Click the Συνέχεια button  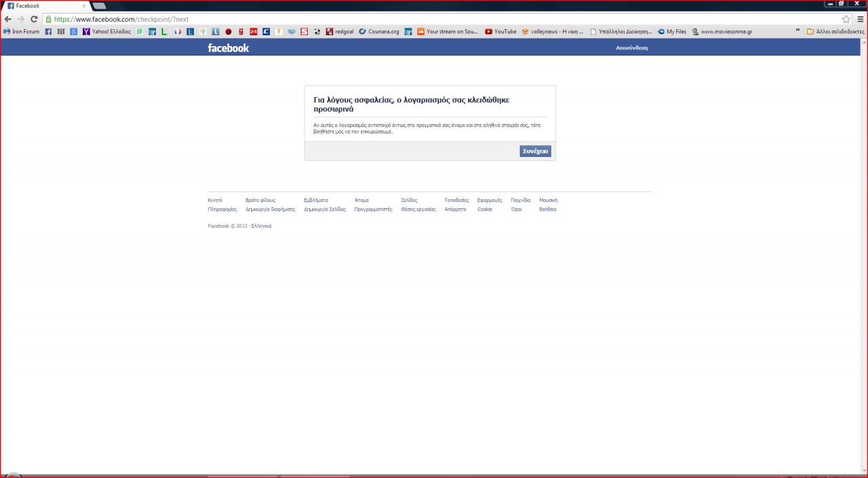[x=535, y=151]
